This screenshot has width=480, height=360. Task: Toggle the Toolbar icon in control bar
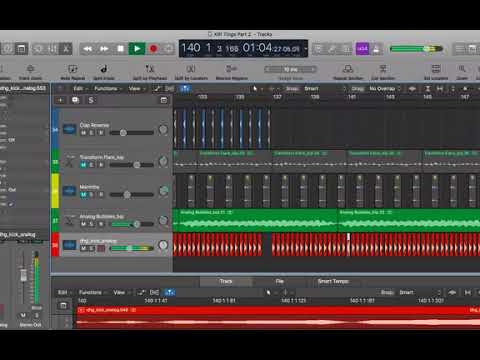point(21,49)
